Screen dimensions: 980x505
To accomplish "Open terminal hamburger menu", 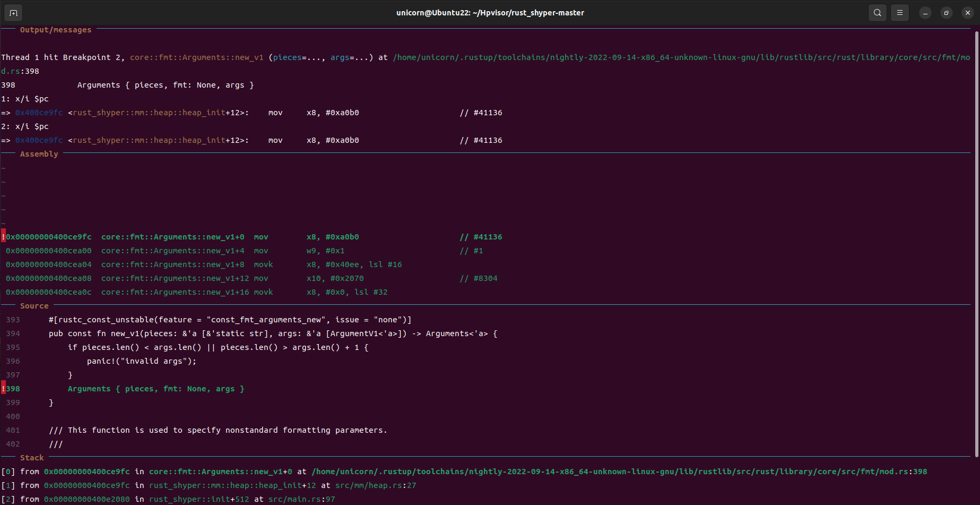I will [900, 13].
